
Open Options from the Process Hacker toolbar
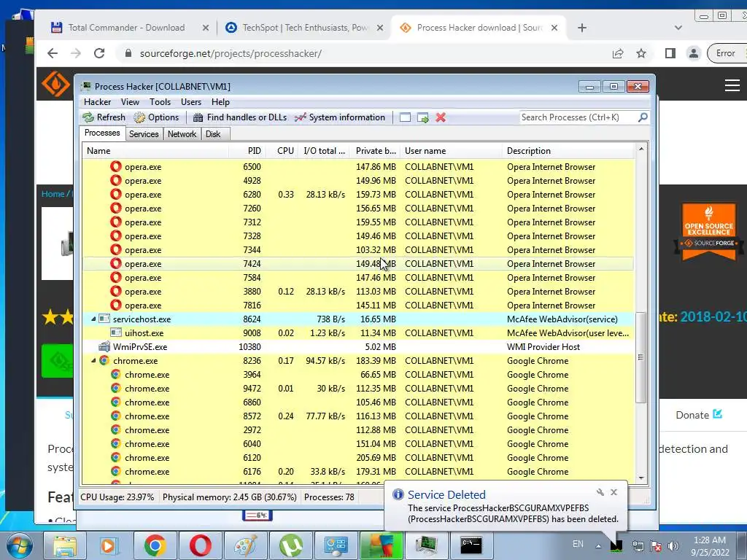(x=156, y=117)
